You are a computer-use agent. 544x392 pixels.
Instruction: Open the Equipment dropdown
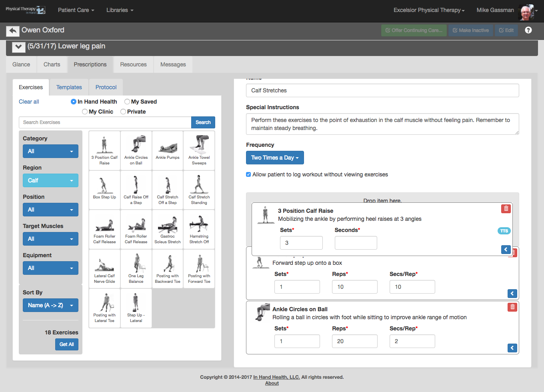[50, 268]
